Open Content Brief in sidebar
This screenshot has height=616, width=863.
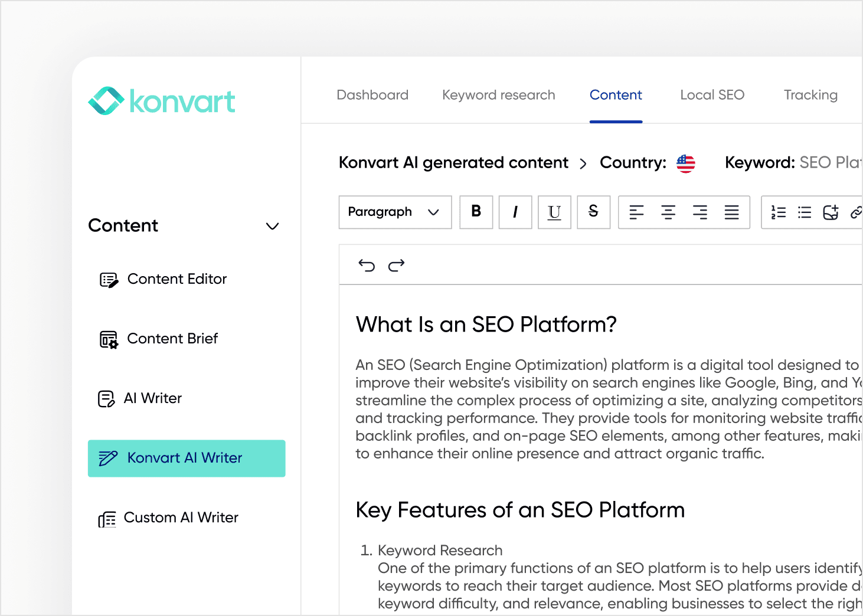(x=172, y=339)
